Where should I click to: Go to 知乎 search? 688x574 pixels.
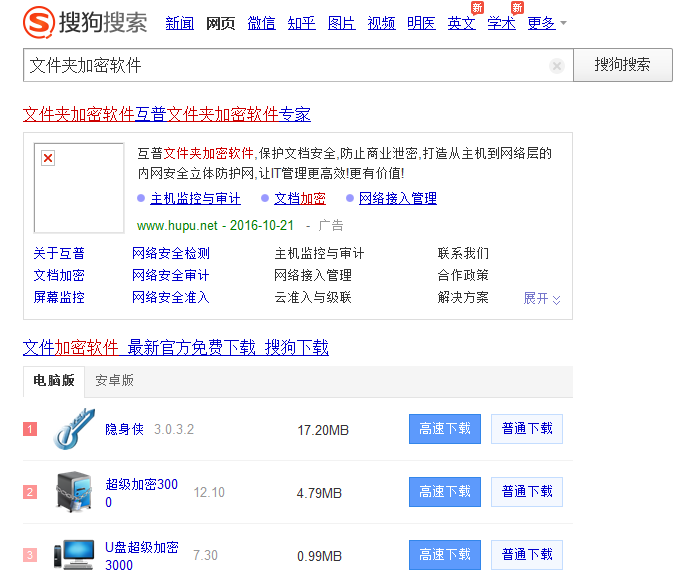pos(301,23)
